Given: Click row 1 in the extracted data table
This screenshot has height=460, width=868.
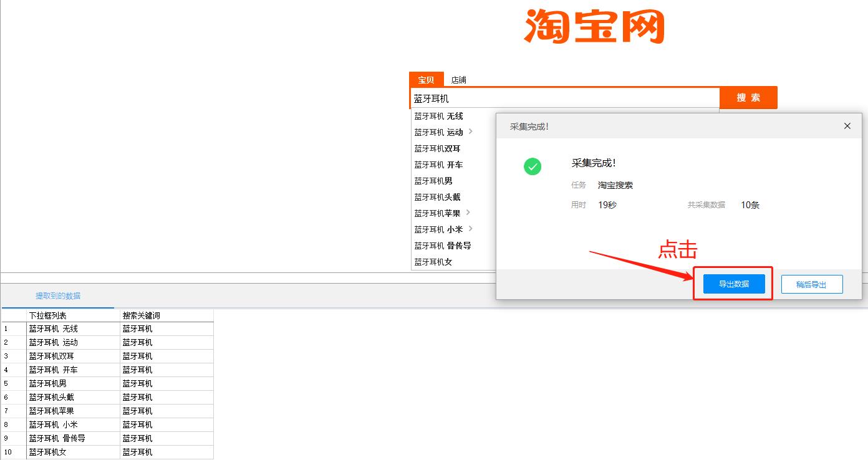Looking at the screenshot, I should pyautogui.click(x=74, y=328).
